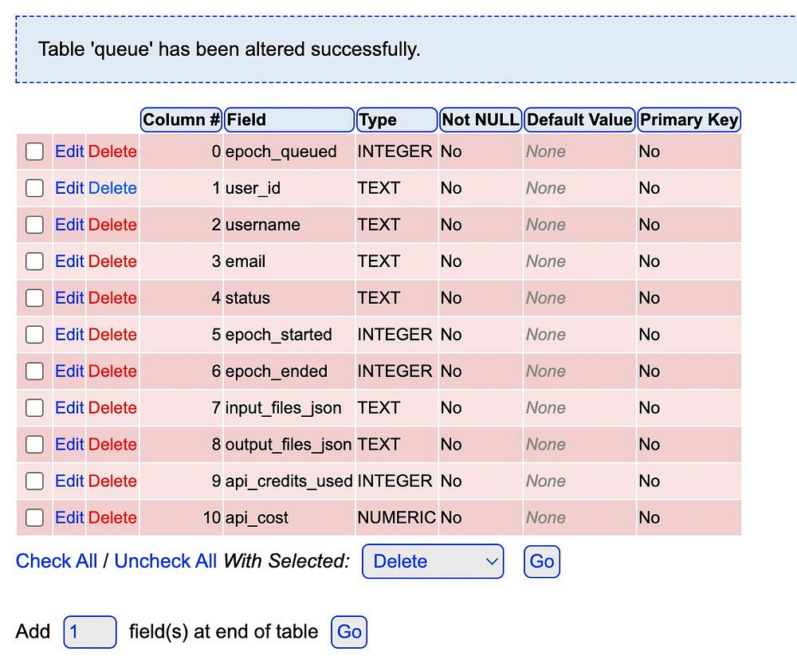Select the epoch_started row checkbox
Screen dimensions: 797x672
click(34, 334)
